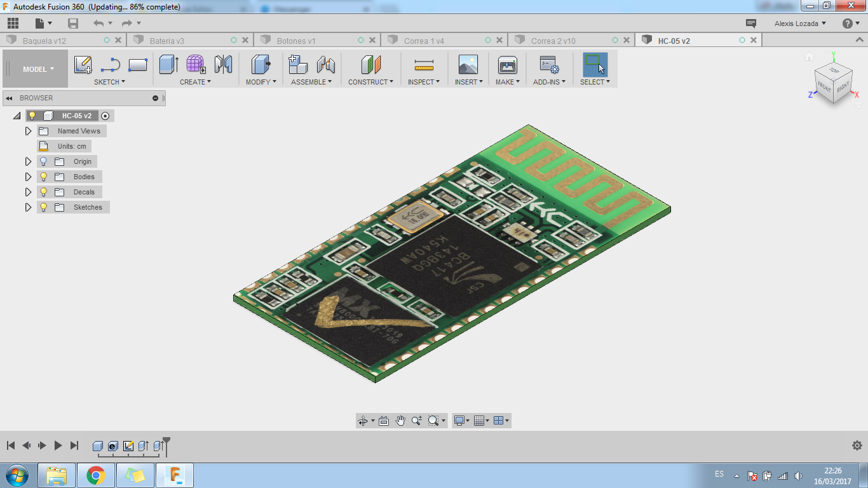Open Google Chrome from the taskbar

point(96,474)
